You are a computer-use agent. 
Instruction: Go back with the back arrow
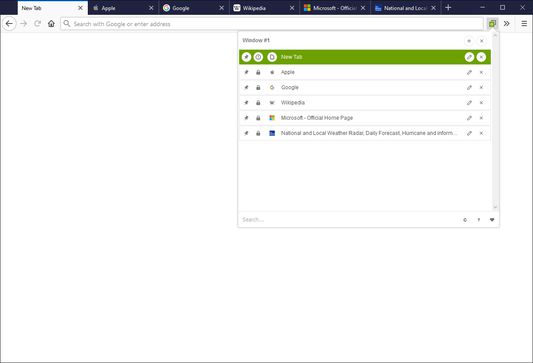tap(9, 23)
